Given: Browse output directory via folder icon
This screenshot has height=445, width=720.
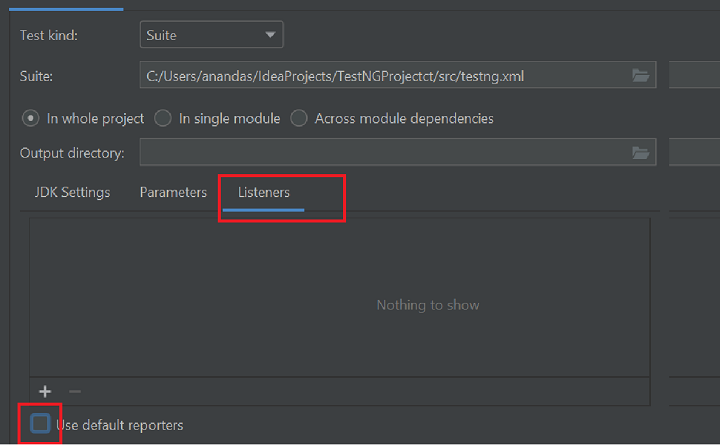Looking at the screenshot, I should point(641,152).
